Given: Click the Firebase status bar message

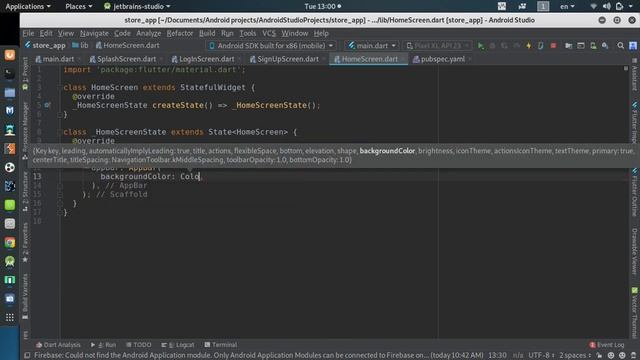Looking at the screenshot, I should (258, 356).
